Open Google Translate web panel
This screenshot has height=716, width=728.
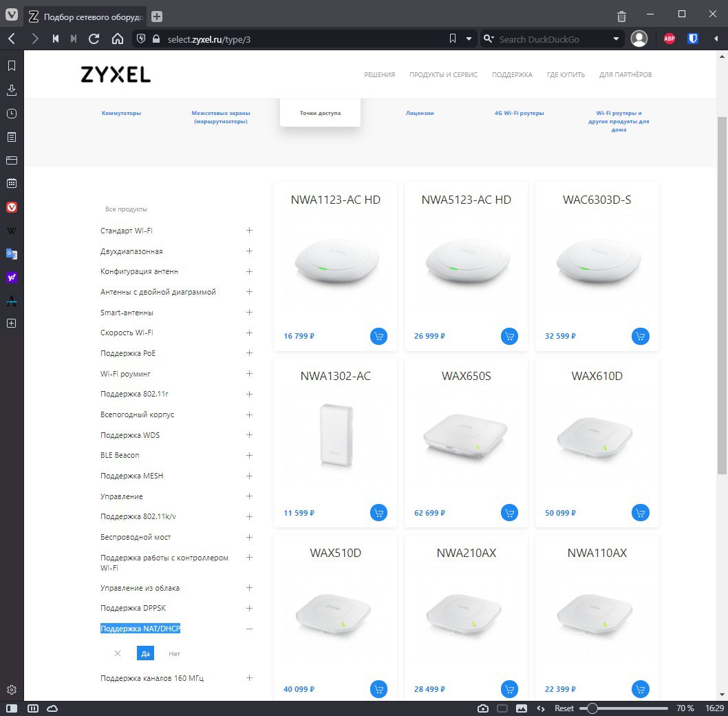click(x=12, y=254)
